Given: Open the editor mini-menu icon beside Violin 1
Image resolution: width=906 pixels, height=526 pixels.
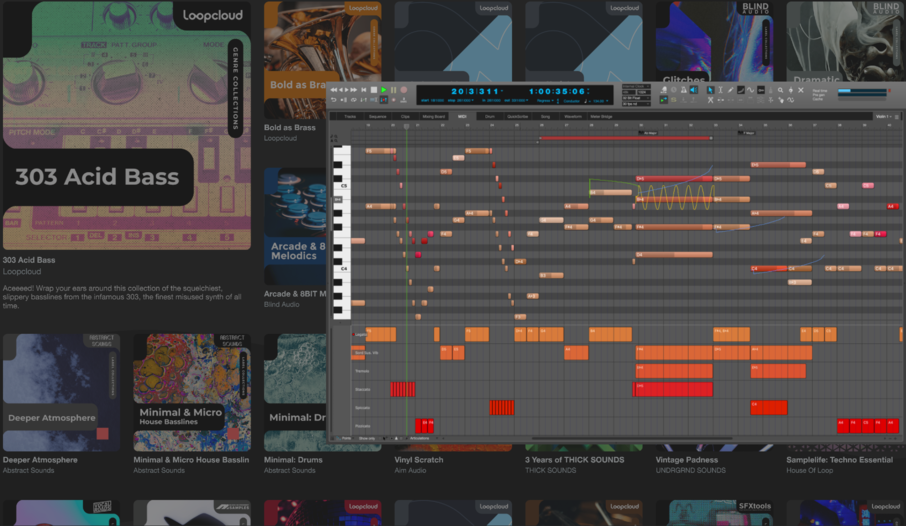Looking at the screenshot, I should (x=897, y=117).
